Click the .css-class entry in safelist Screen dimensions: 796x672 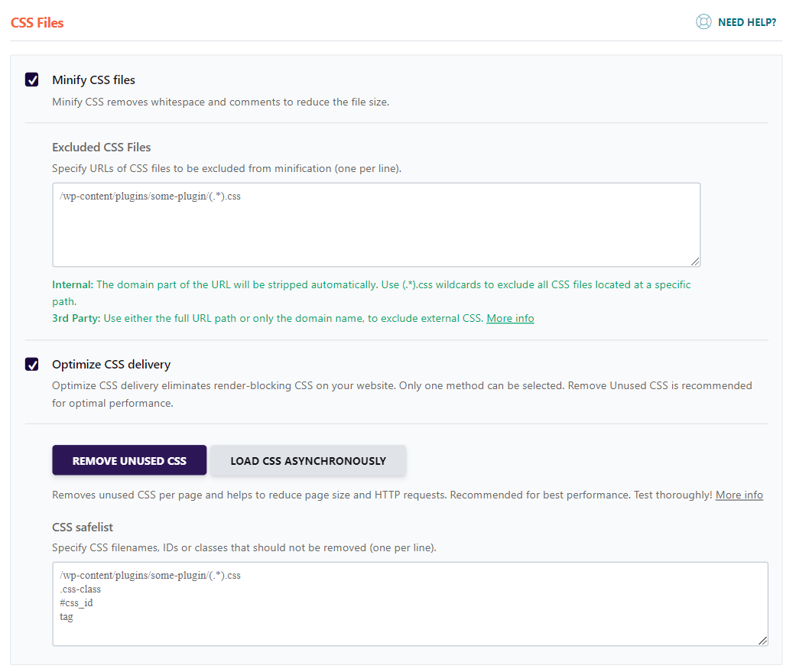[80, 589]
